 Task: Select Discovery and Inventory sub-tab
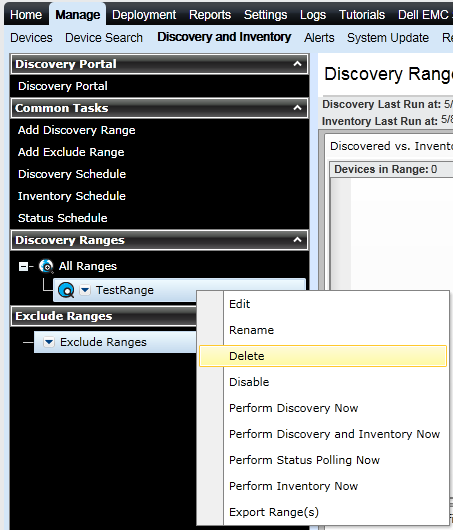click(224, 37)
